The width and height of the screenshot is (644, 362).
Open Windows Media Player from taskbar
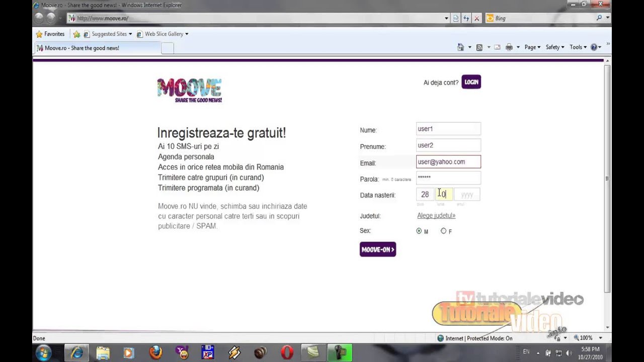[x=128, y=353]
